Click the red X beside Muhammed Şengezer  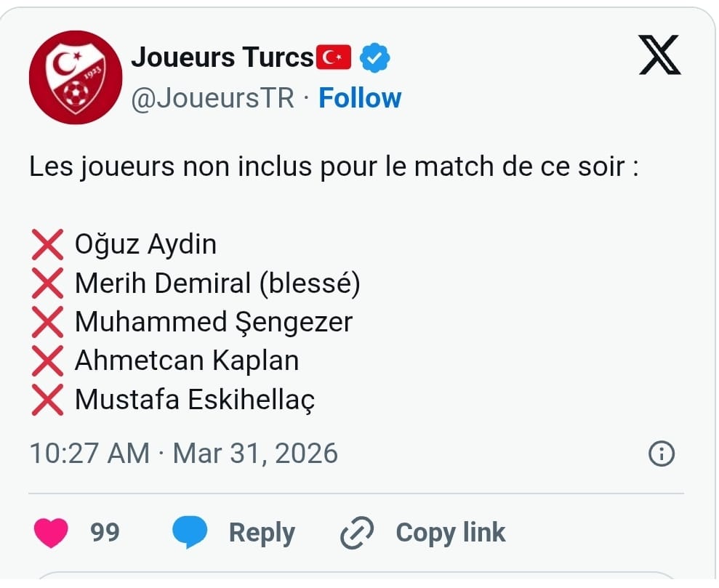click(x=48, y=322)
